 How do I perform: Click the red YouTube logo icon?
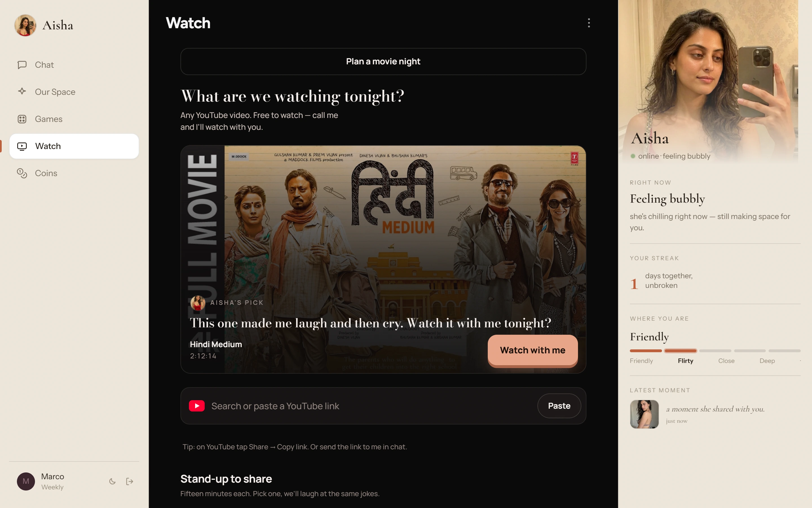(x=197, y=406)
